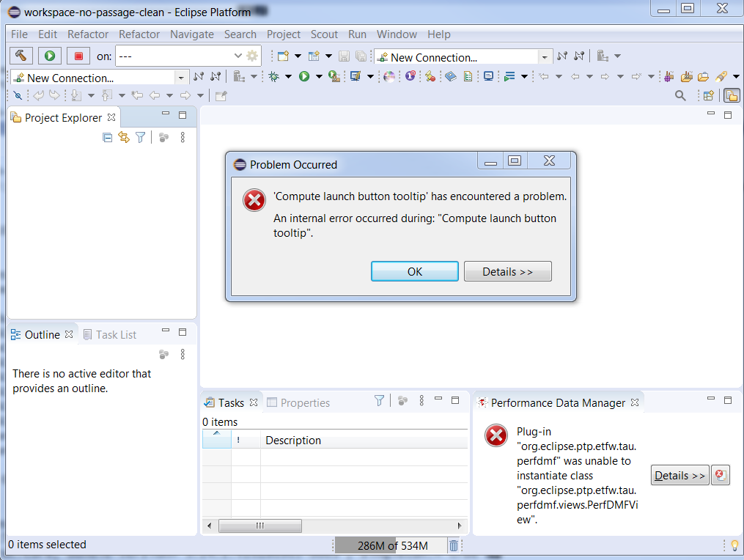This screenshot has height=560, width=744.
Task: Close the Problem Occurred dialog
Action: point(549,161)
